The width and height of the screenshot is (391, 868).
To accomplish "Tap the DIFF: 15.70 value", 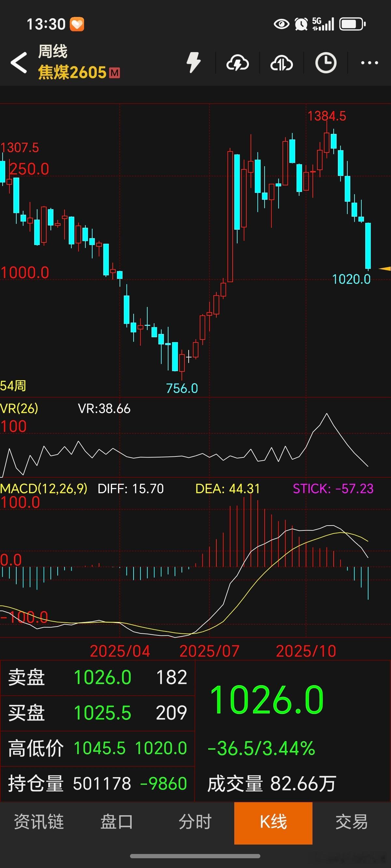I will point(131,489).
